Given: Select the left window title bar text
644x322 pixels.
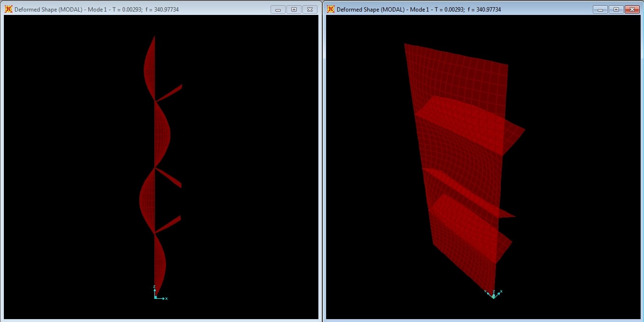Looking at the screenshot, I should pyautogui.click(x=96, y=10).
